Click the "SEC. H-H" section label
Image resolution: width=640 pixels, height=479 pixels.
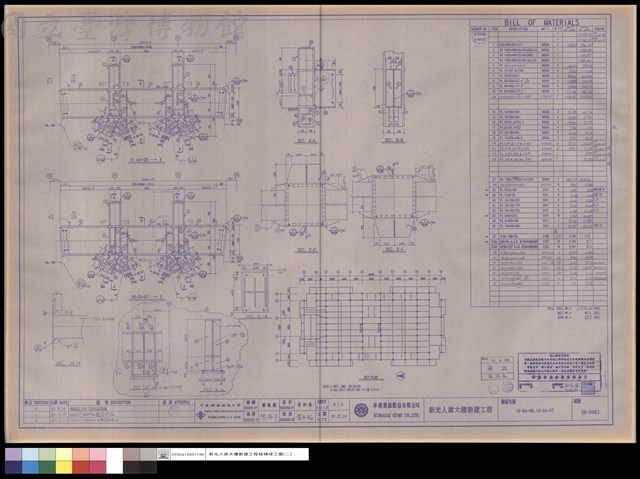(67, 364)
